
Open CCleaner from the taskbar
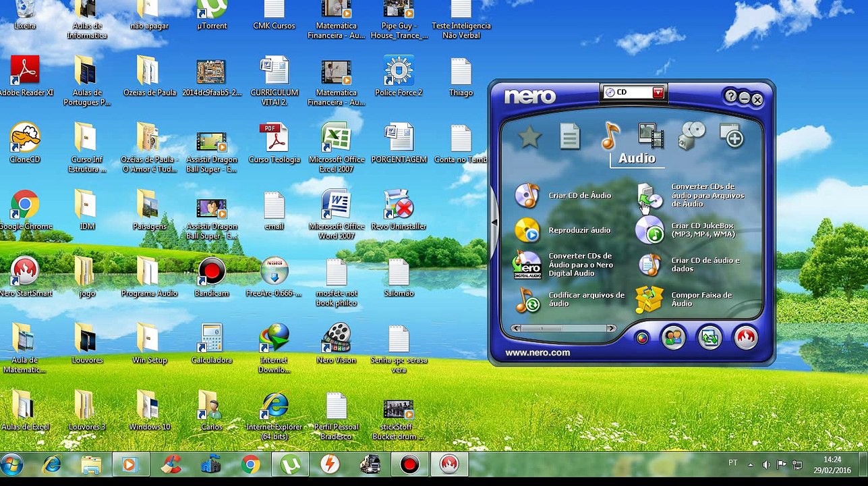click(x=171, y=464)
